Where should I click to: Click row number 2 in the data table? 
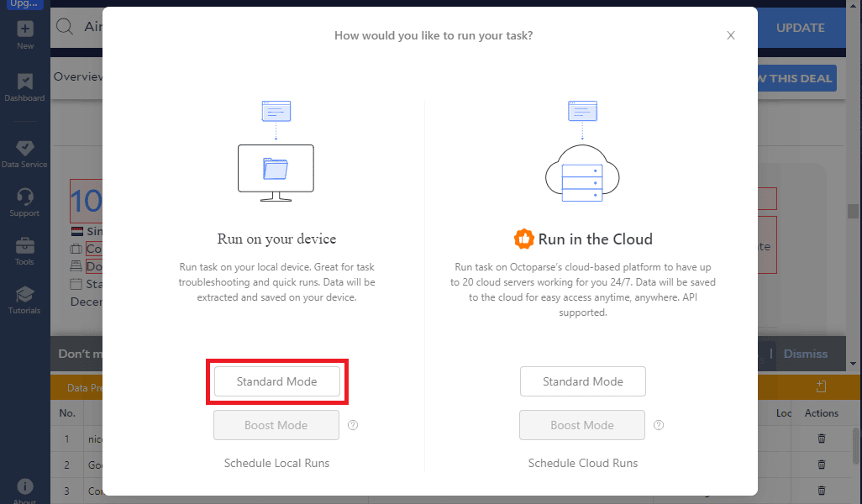point(67,465)
